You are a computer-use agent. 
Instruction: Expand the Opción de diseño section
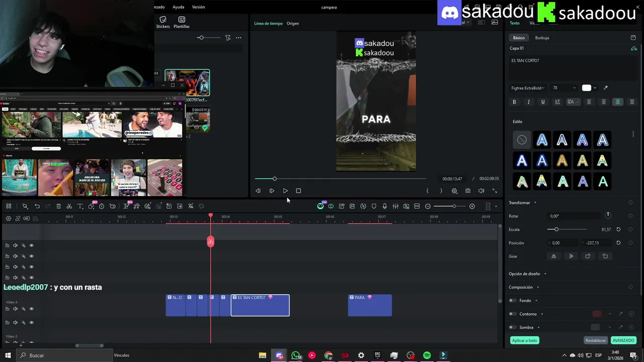[545, 274]
